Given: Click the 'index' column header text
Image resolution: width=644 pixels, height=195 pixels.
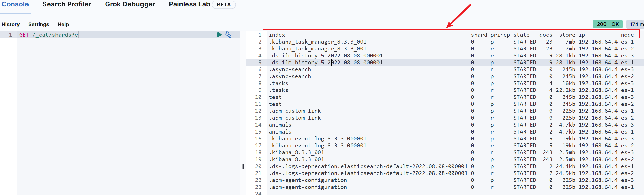Looking at the screenshot, I should pos(277,35).
